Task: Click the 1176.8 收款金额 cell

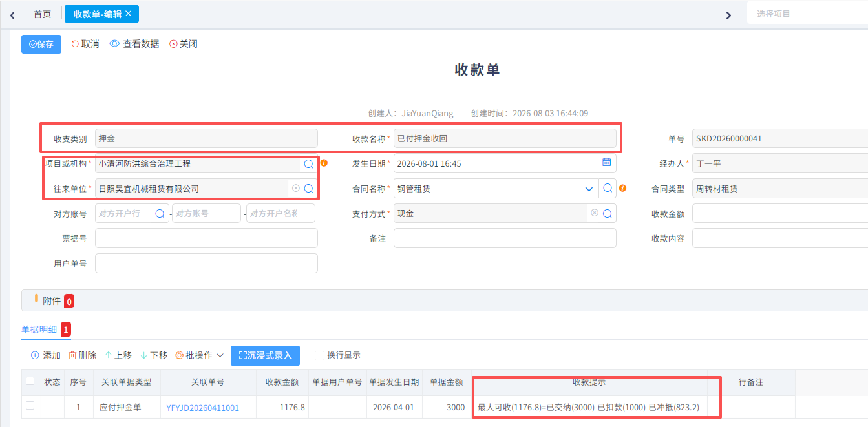Action: click(x=282, y=408)
